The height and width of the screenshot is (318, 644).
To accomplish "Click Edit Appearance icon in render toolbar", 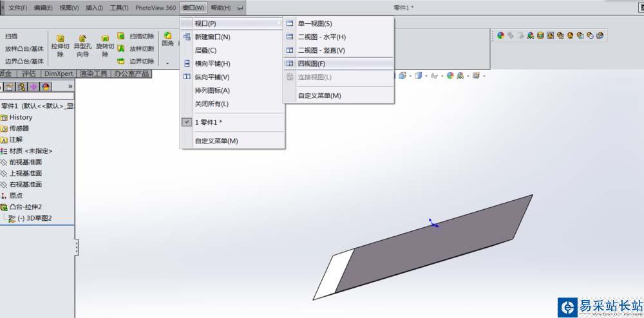I will [500, 35].
